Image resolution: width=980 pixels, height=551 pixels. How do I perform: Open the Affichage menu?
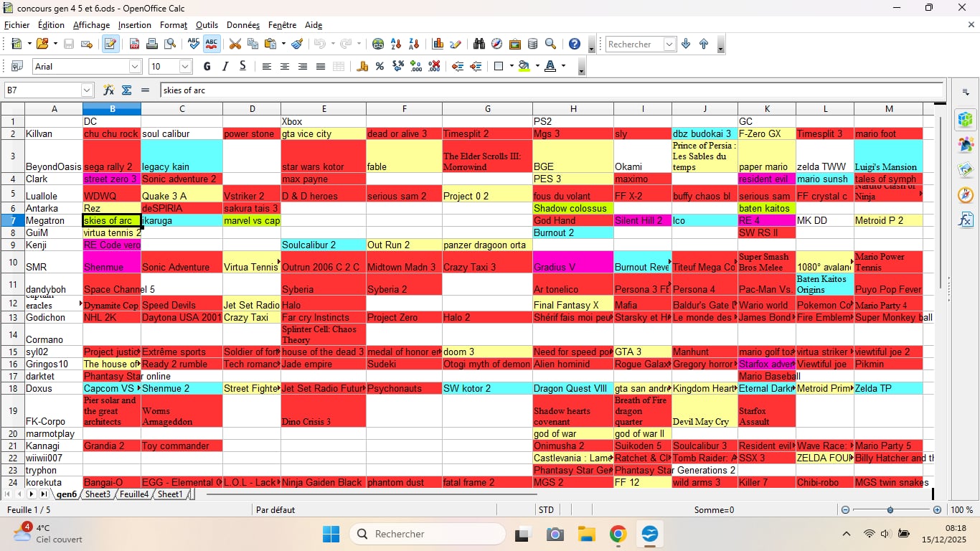click(91, 25)
